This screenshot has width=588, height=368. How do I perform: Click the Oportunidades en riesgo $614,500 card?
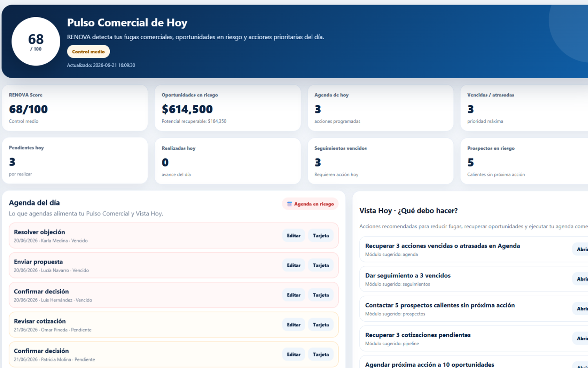click(x=228, y=108)
